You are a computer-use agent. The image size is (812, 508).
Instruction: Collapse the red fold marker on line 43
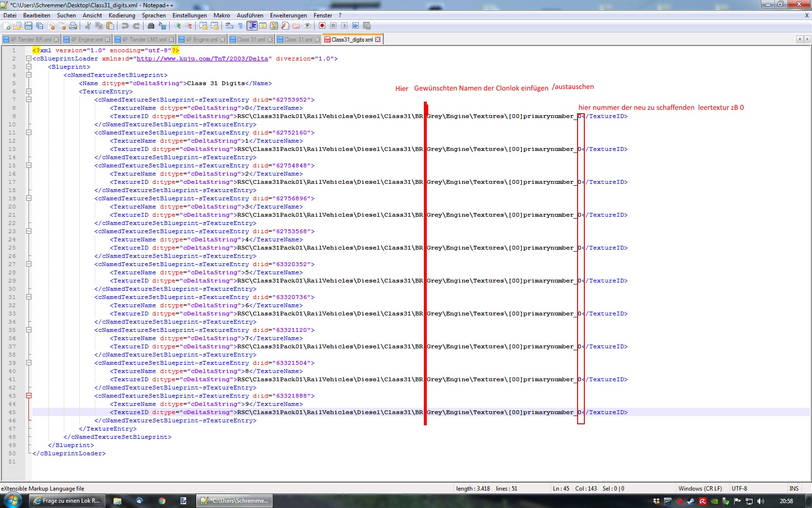click(29, 396)
